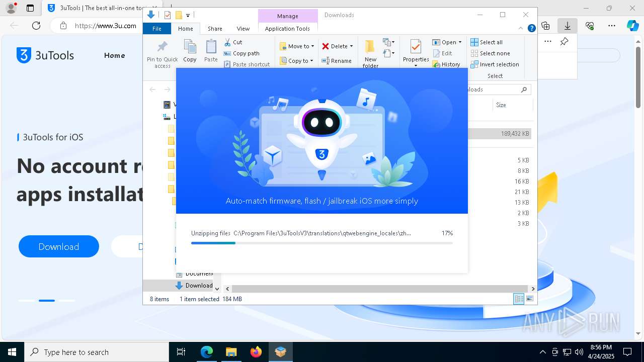Click Edit in the ribbon Open group
The image size is (644, 362).
click(x=442, y=53)
